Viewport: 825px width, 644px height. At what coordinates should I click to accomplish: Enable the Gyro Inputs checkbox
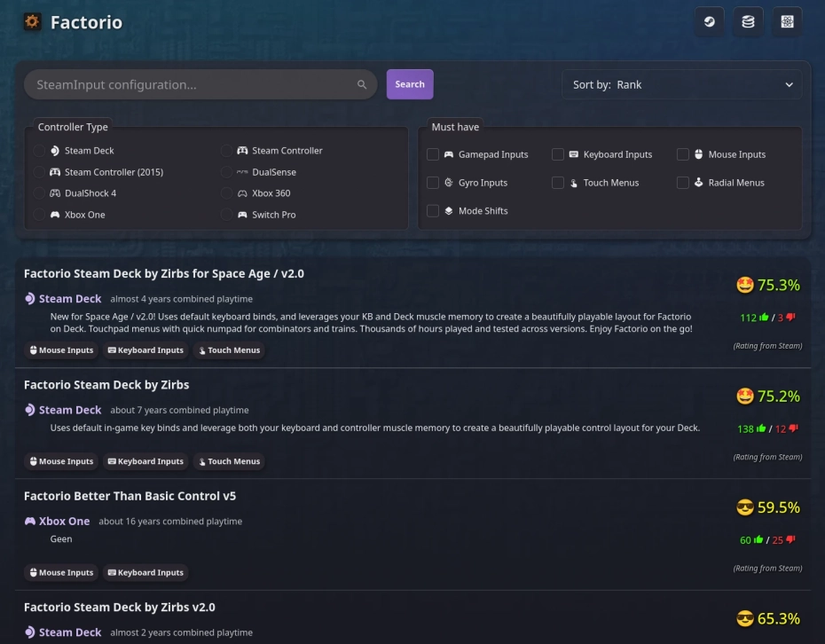coord(433,183)
